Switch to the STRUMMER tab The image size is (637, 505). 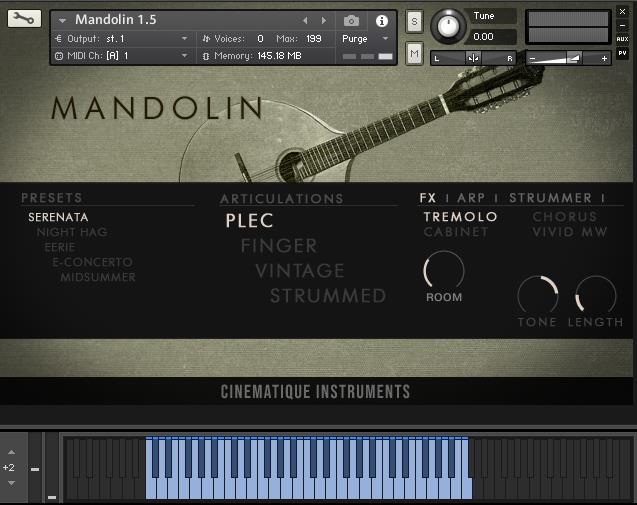pos(550,198)
